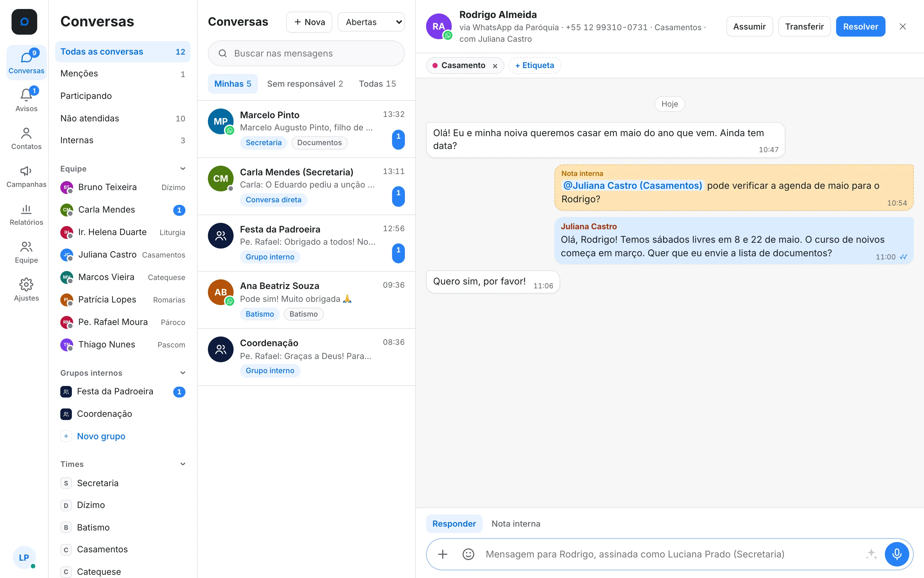Click the Buscar nas mensagens search field
This screenshot has width=924, height=578.
point(306,53)
